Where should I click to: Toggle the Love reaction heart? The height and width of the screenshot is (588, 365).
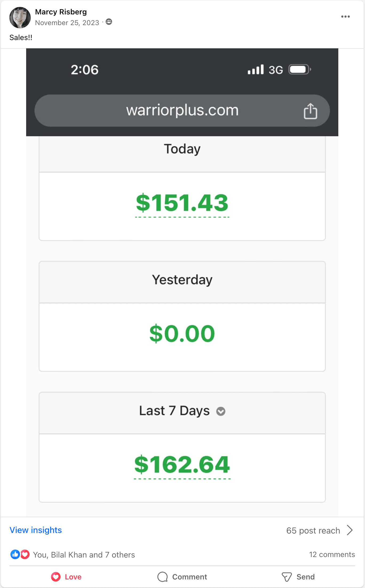56,577
